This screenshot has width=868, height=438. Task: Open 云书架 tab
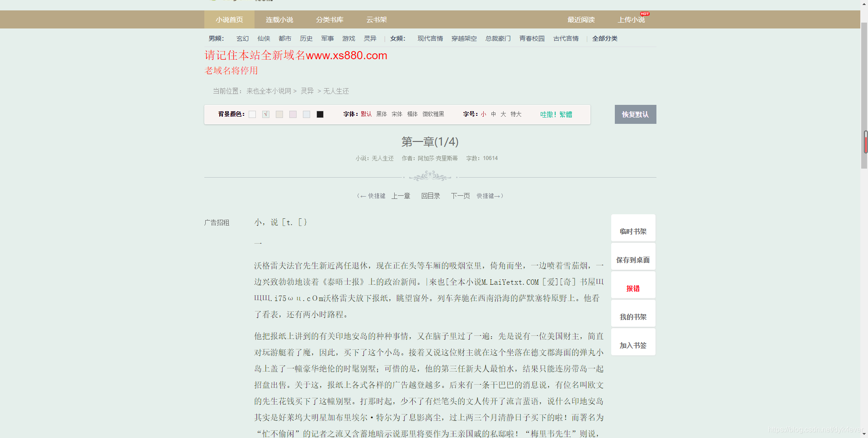tap(377, 19)
